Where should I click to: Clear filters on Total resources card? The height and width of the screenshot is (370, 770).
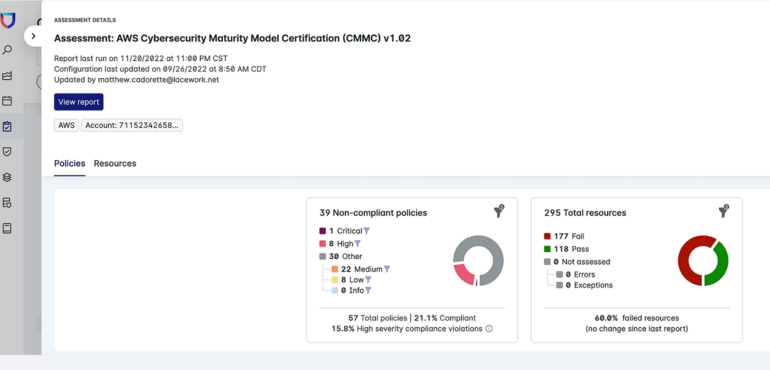[723, 212]
